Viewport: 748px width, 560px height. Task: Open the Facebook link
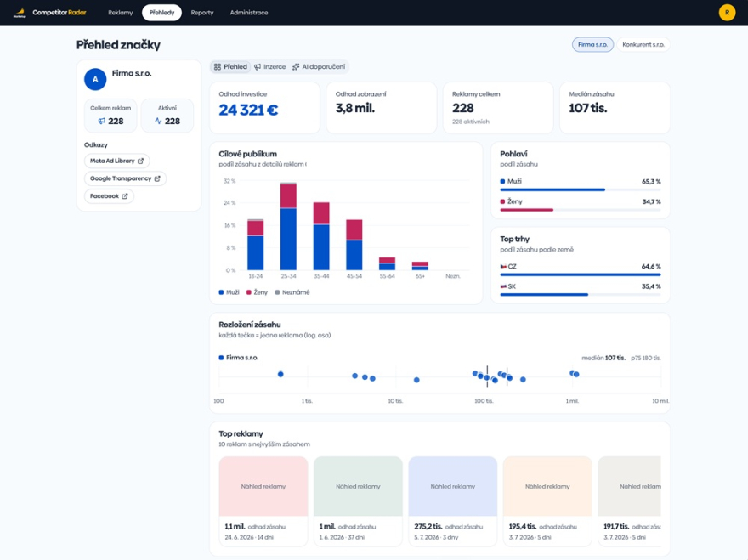(x=109, y=196)
